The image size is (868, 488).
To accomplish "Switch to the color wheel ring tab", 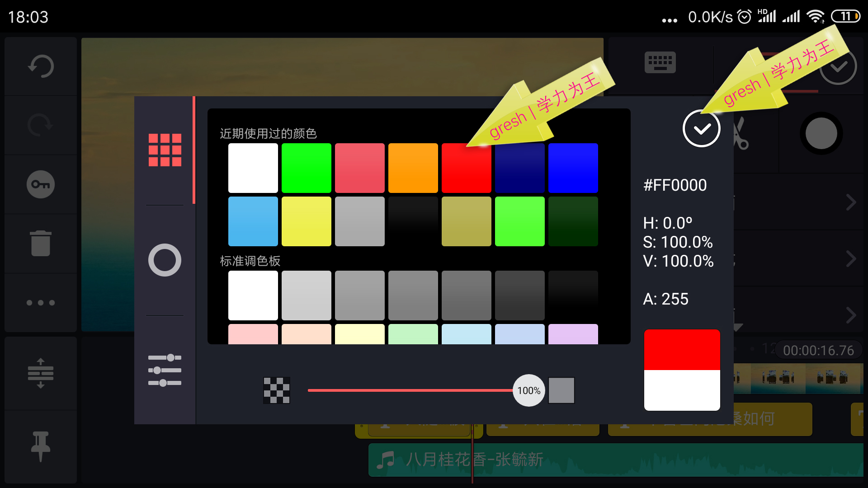I will tap(165, 260).
